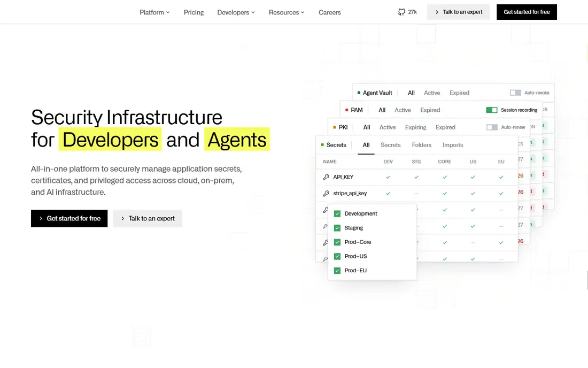The image size is (588, 368).
Task: Click the EU column header
Action: 501,162
